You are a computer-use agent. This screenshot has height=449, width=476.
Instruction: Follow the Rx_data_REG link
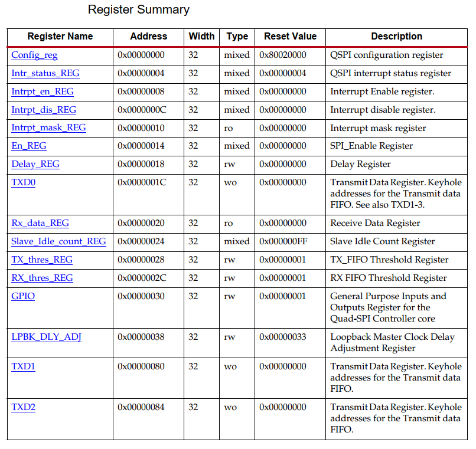40,223
